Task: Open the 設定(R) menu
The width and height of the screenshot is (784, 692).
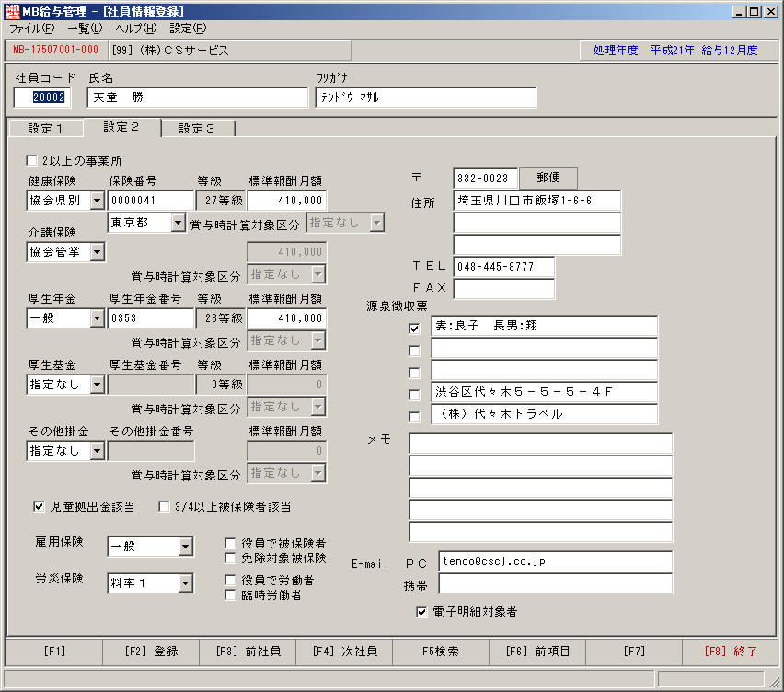Action: (188, 29)
